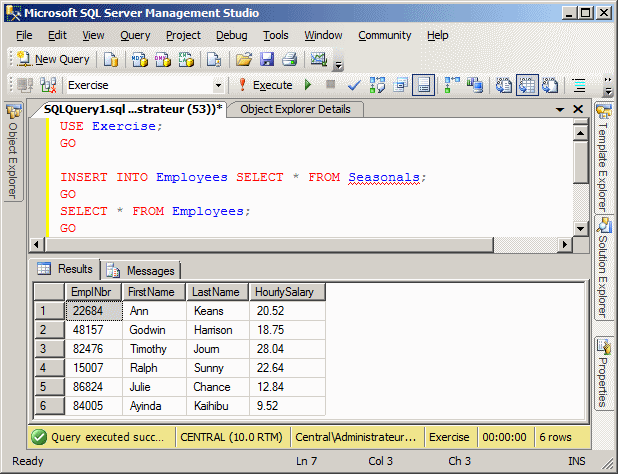This screenshot has height=474, width=618.
Task: Click the editor scroll right arrow
Action: 565,245
